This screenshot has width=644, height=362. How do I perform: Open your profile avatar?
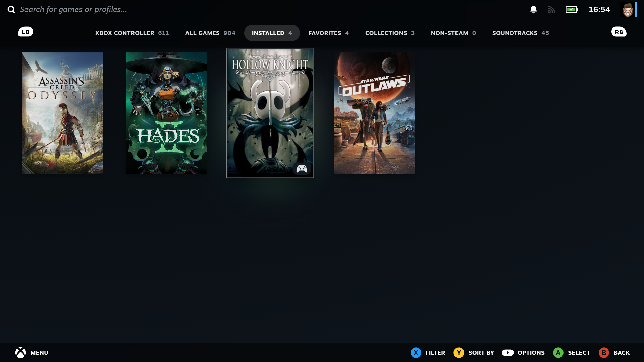627,9
